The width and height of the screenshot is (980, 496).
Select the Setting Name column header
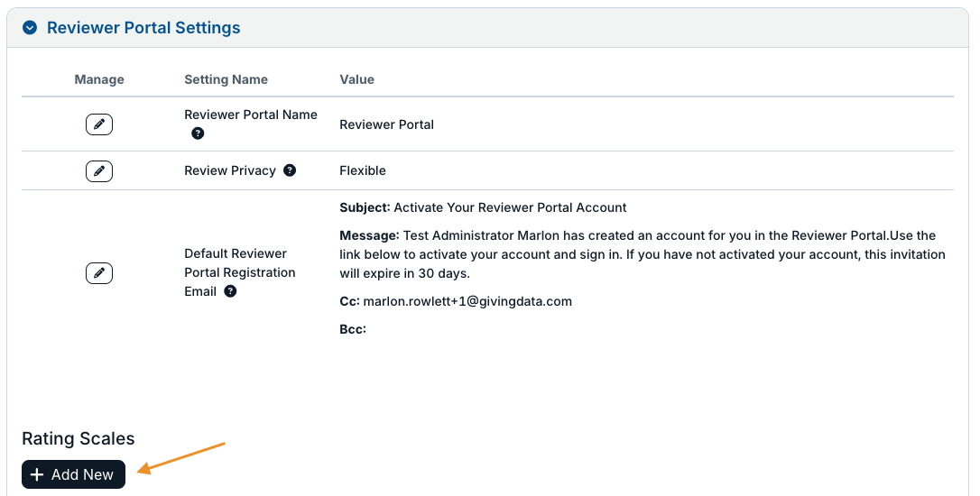[x=227, y=79]
